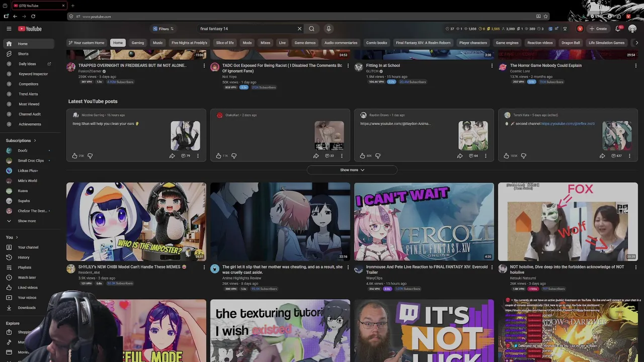Select Five Nights at Freddy's chip

[x=189, y=43]
